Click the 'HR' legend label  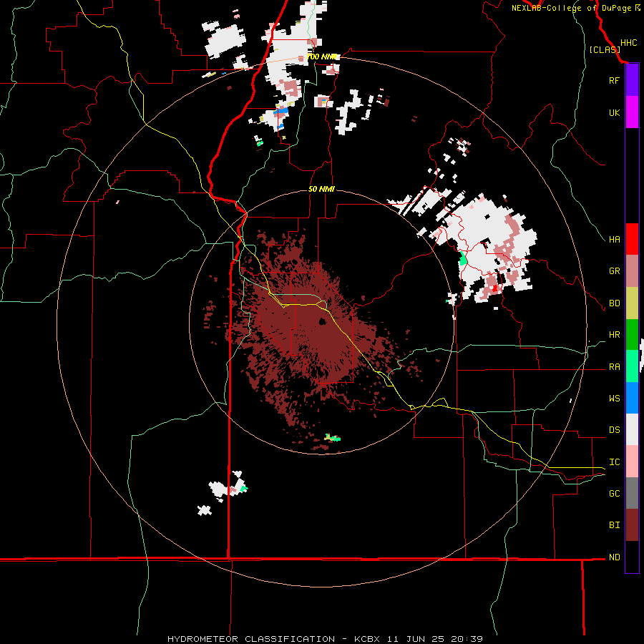click(614, 335)
